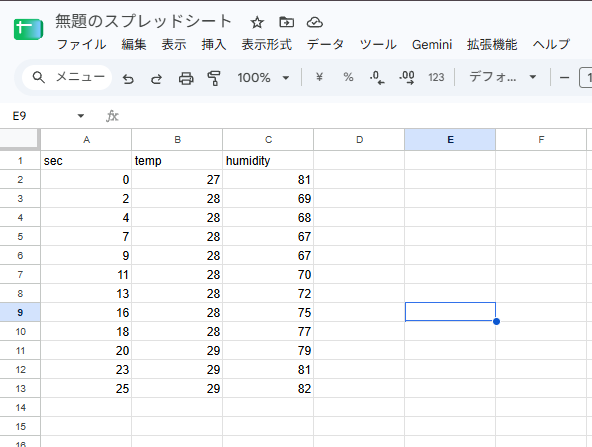Screen dimensions: 592x447
Task: Select column D header
Action: coord(359,140)
